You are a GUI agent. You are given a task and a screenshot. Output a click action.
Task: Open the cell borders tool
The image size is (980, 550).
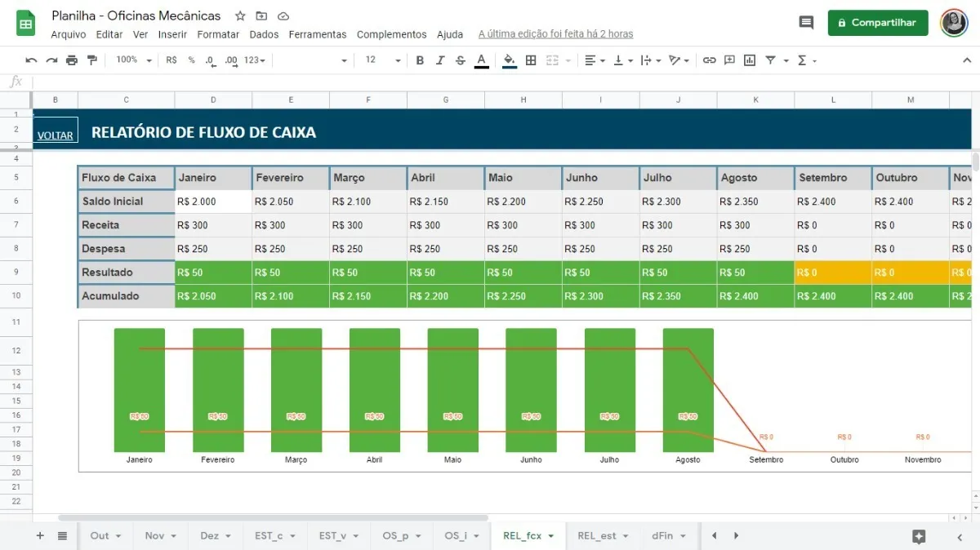[x=531, y=60]
